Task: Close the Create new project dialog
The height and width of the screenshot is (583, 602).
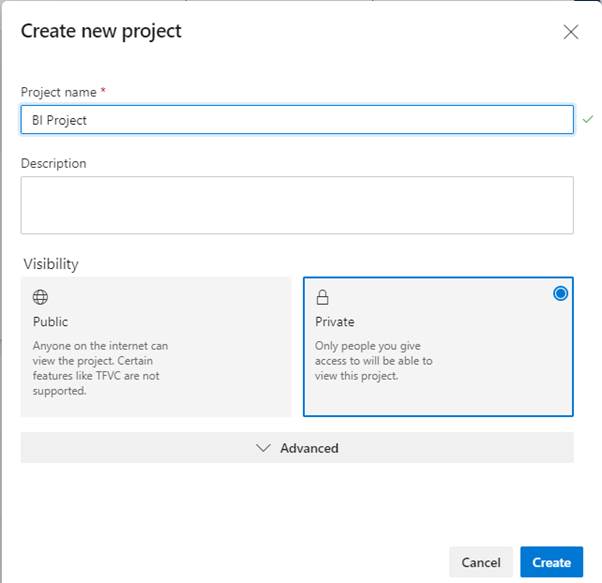Action: [571, 32]
